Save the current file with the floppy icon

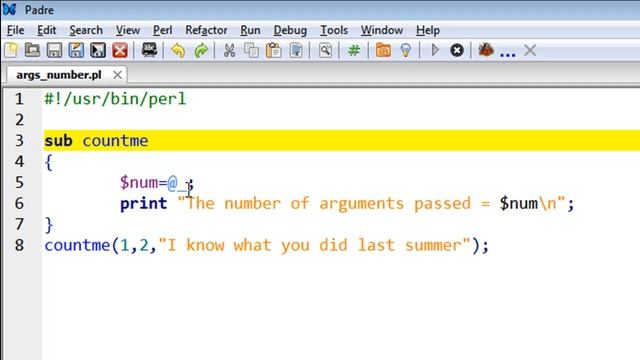[54, 51]
